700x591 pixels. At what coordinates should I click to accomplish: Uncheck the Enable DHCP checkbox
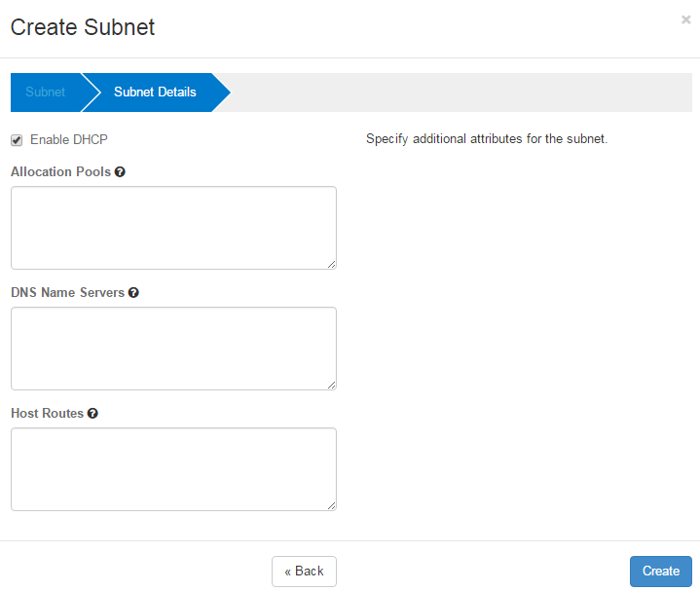click(17, 140)
